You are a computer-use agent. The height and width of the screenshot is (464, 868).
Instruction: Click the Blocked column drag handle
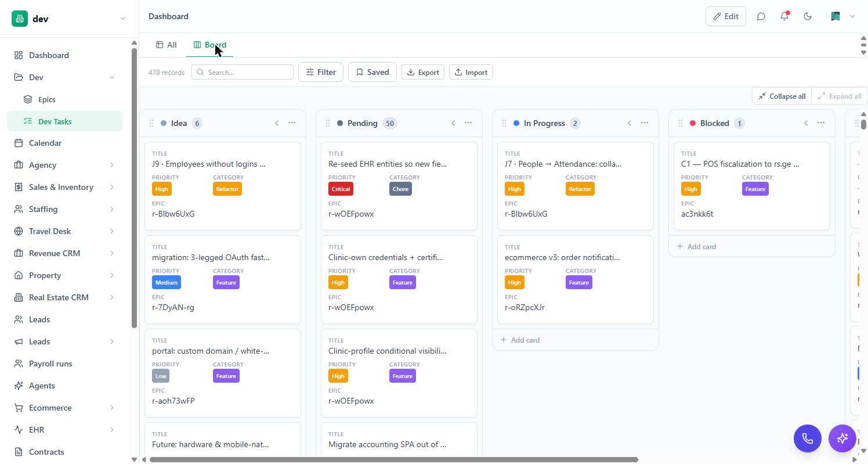681,123
